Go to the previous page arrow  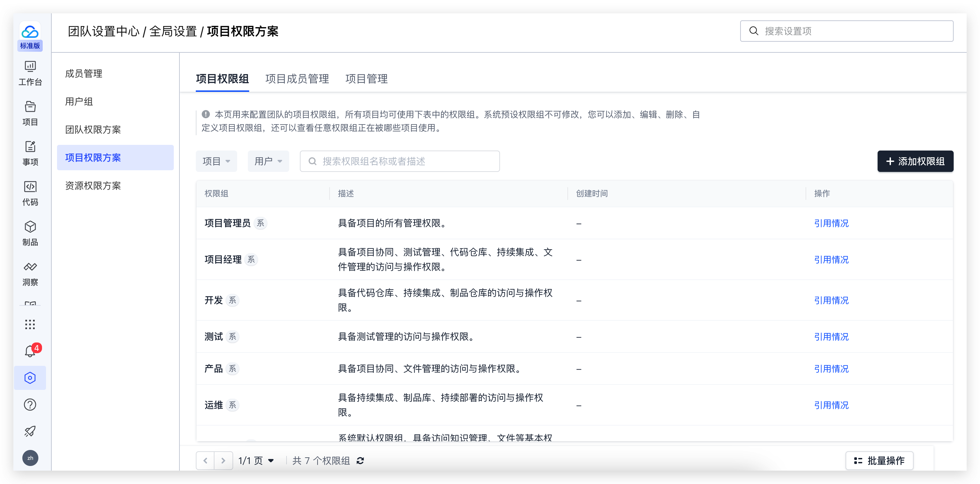click(x=205, y=460)
